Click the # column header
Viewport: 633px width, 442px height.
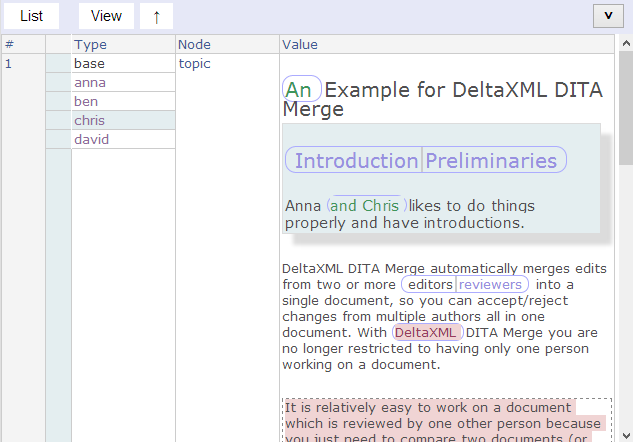click(x=23, y=44)
